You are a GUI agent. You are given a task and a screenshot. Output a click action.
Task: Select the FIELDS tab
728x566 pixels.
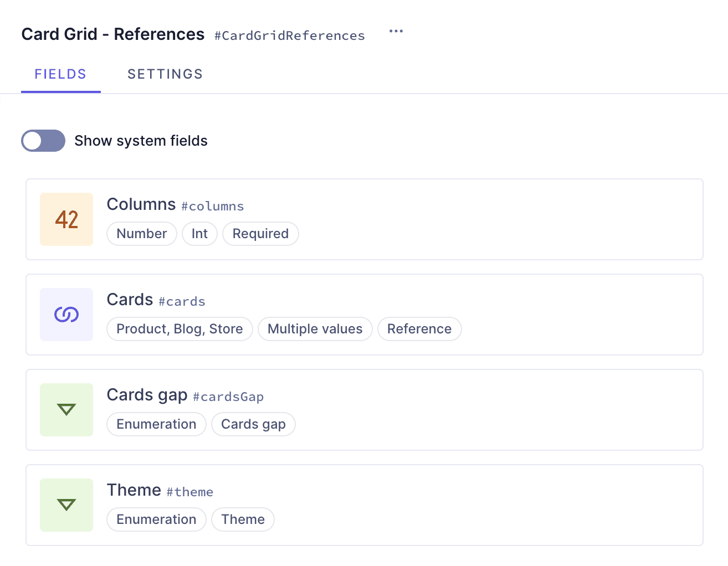(x=60, y=74)
